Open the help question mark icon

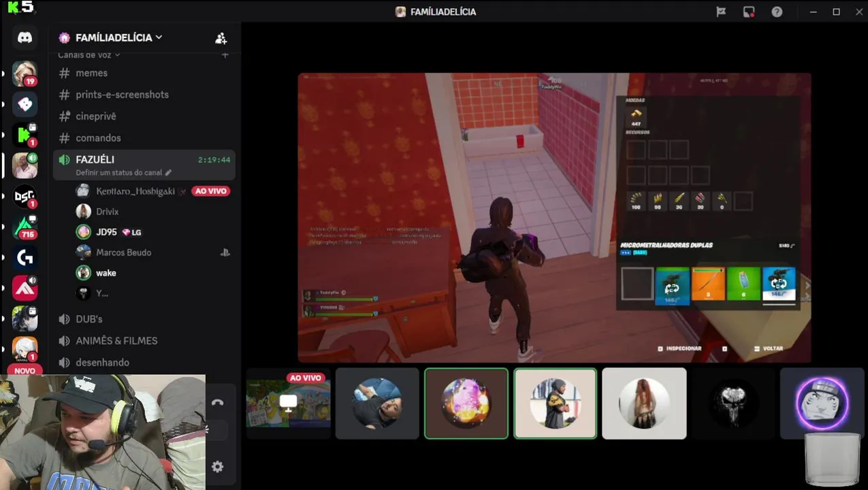(777, 12)
